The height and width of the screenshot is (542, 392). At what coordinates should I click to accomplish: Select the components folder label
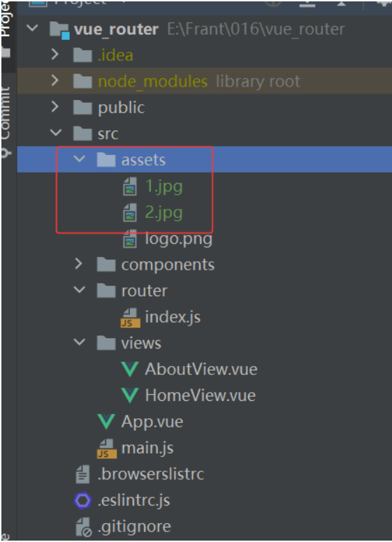coord(168,265)
